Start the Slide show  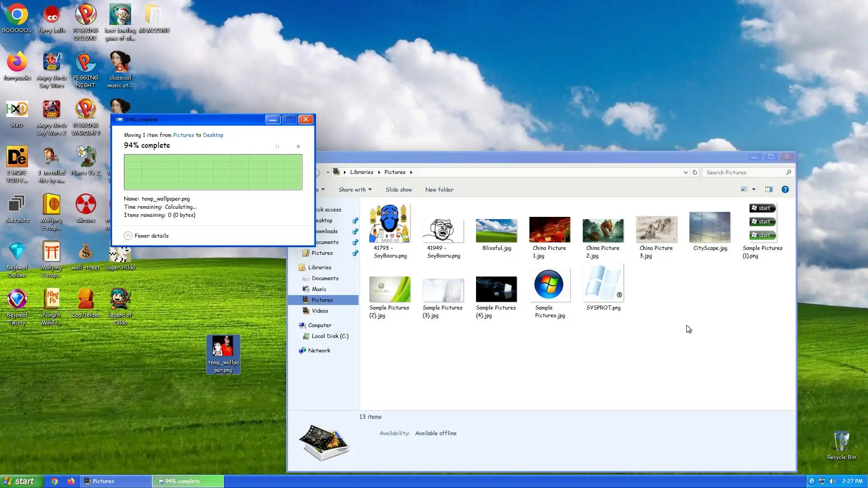398,190
